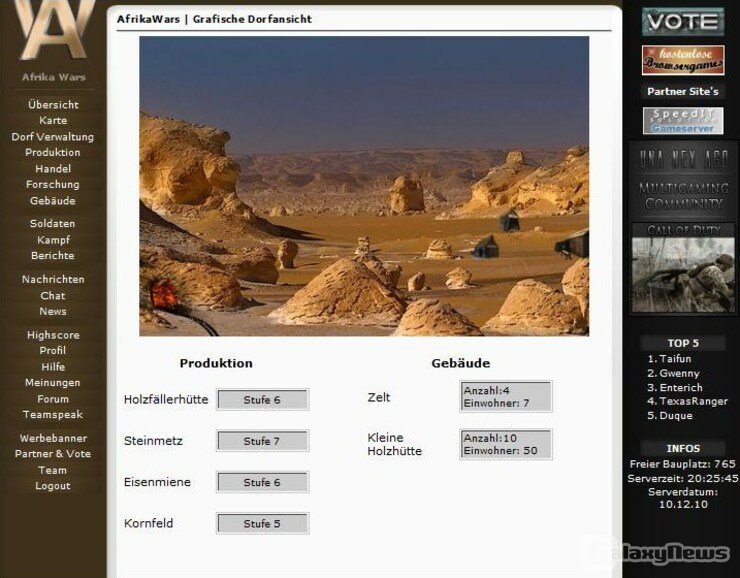740x578 pixels.
Task: Click the Zelt Anzahl:4 box
Action: tap(506, 396)
